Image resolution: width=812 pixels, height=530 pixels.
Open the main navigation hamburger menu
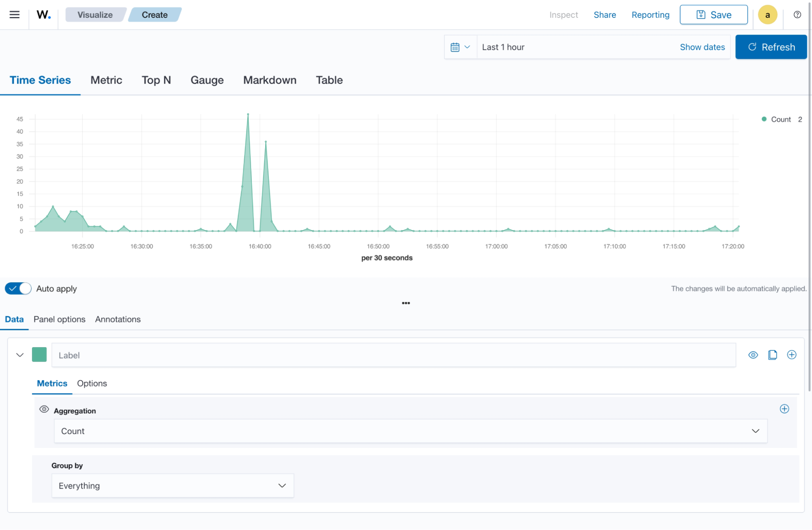(x=14, y=14)
